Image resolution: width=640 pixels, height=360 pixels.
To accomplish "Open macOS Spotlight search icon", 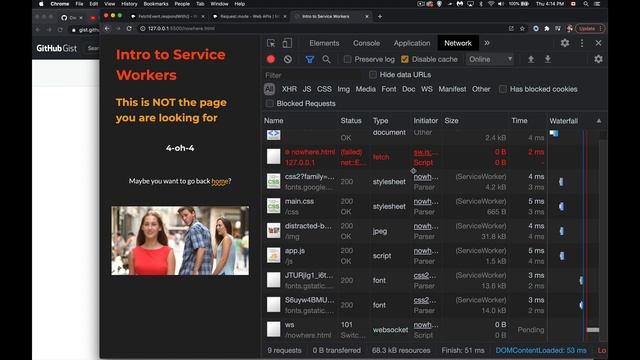I will pos(586,4).
